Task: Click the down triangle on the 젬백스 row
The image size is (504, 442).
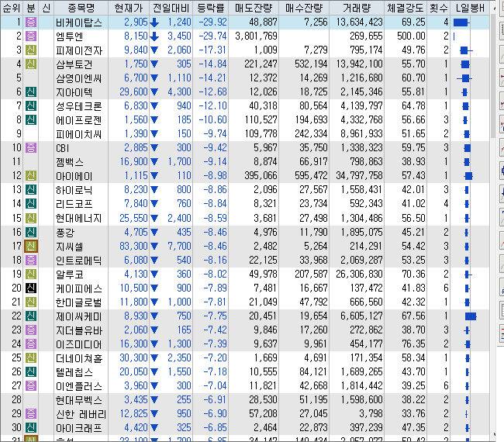Action: [x=154, y=162]
